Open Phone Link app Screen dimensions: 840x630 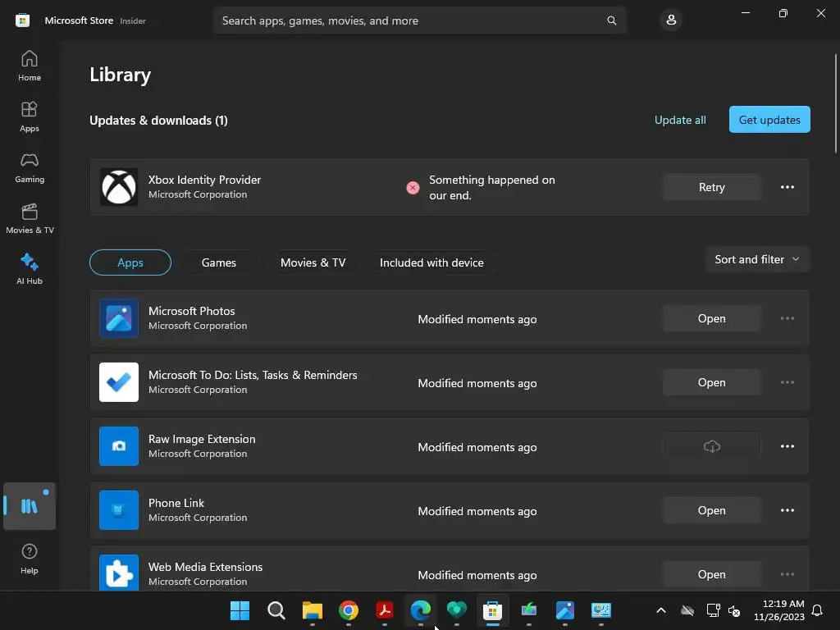click(x=711, y=510)
